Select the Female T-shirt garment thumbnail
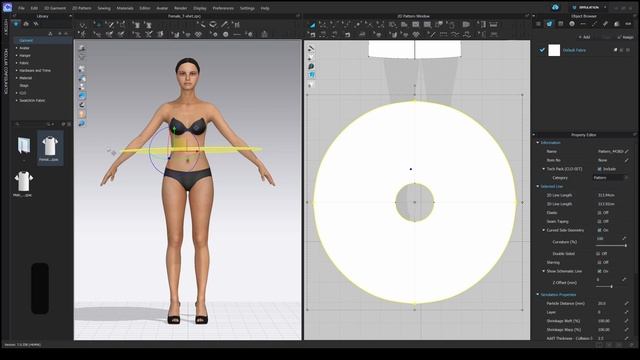 pos(50,148)
